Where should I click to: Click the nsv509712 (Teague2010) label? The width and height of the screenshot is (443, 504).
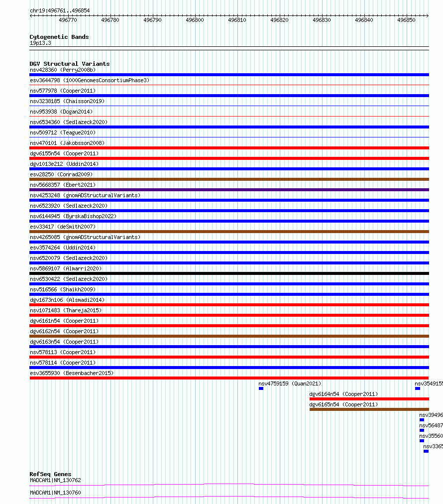click(63, 132)
